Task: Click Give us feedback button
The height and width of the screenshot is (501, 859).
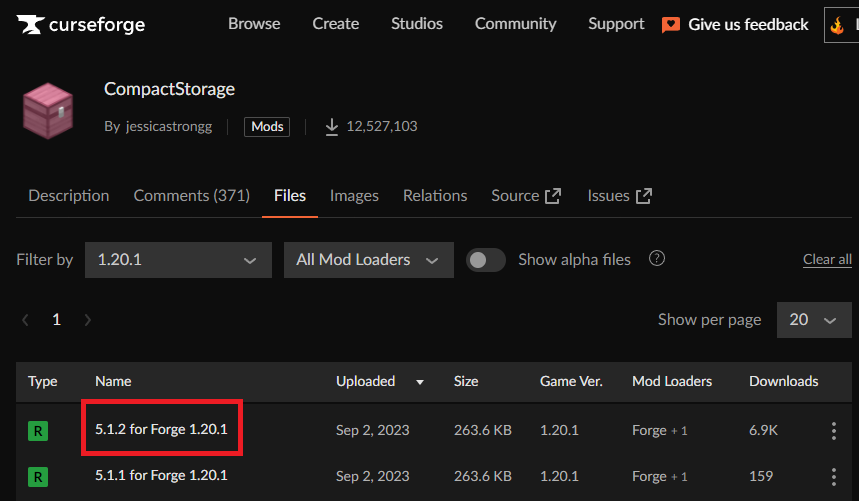Action: tap(735, 24)
